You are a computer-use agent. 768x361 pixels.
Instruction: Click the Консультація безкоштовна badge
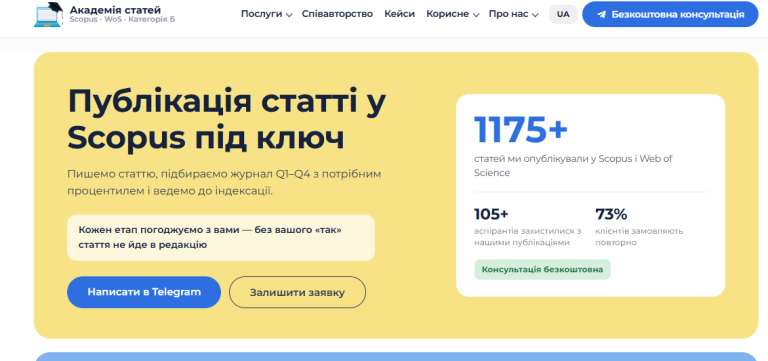click(542, 269)
